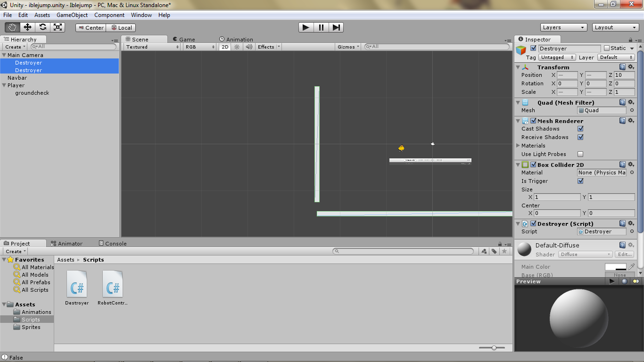The image size is (644, 362).
Task: Switch to the Animation tab
Action: [236, 39]
